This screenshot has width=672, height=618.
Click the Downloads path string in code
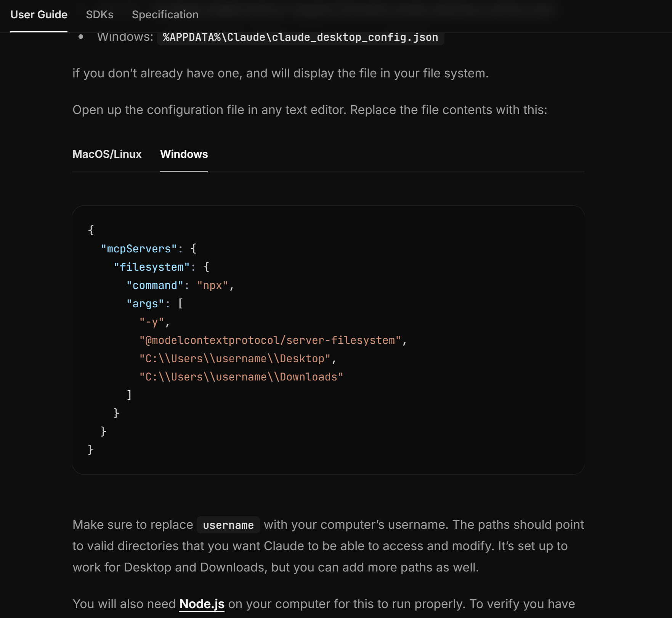point(241,377)
